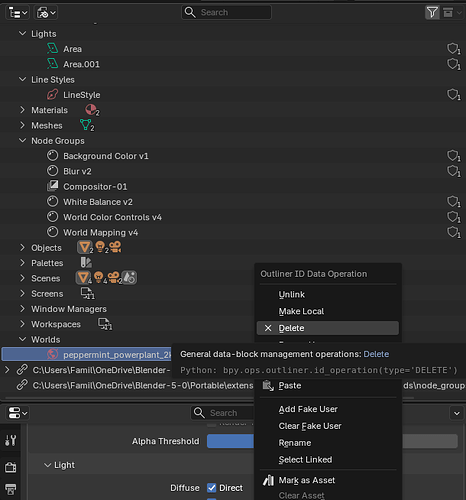This screenshot has width=466, height=500.
Task: Click the Meshes triangle icon
Action: click(86, 125)
